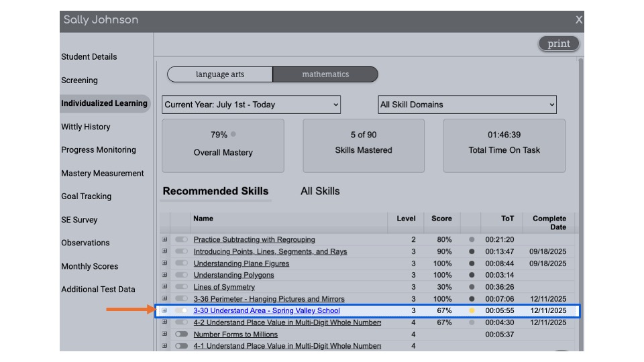Open Wittly History

[85, 127]
